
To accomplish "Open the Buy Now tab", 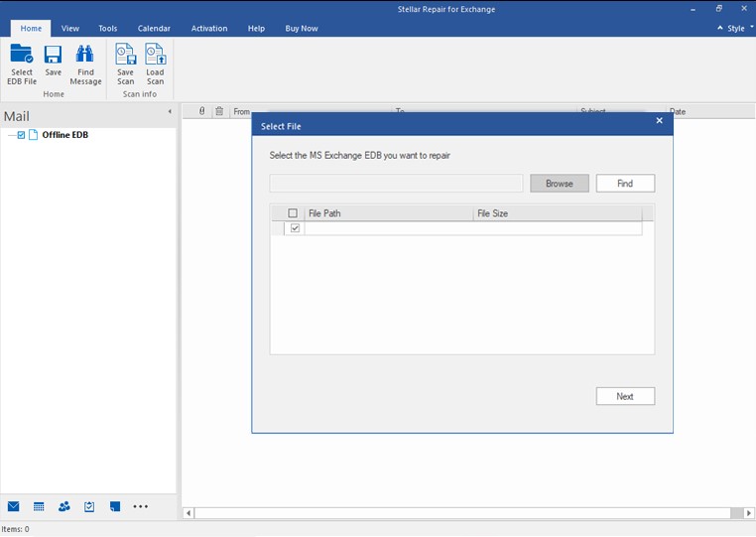I will tap(302, 29).
